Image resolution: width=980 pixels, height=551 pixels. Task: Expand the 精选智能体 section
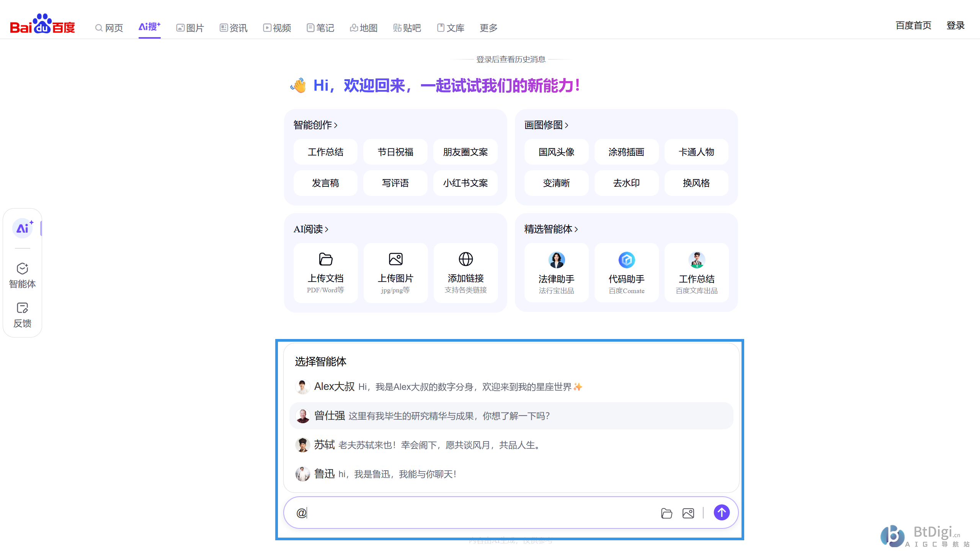tap(551, 229)
